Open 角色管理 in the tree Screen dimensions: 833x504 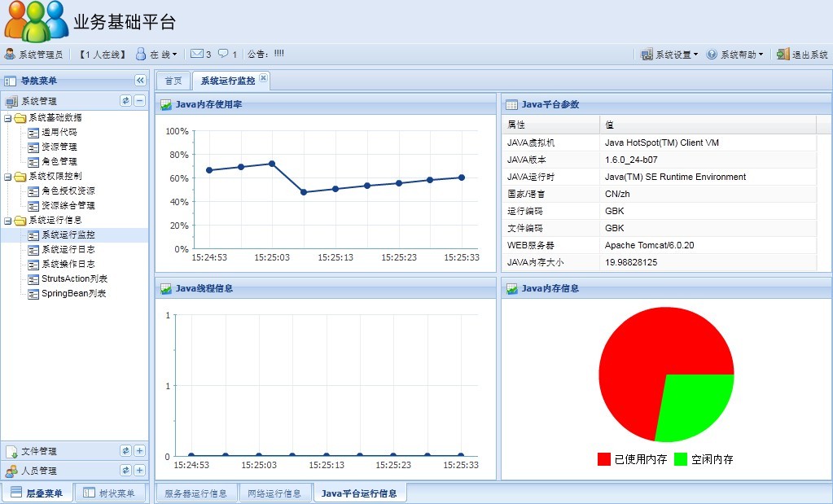59,161
